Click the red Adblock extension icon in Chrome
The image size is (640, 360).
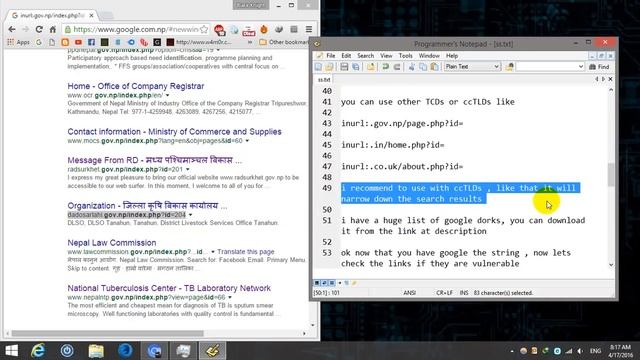[x=219, y=30]
